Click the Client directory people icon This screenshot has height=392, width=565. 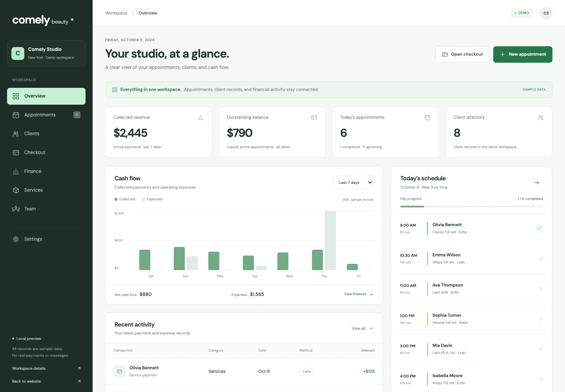[x=541, y=118]
